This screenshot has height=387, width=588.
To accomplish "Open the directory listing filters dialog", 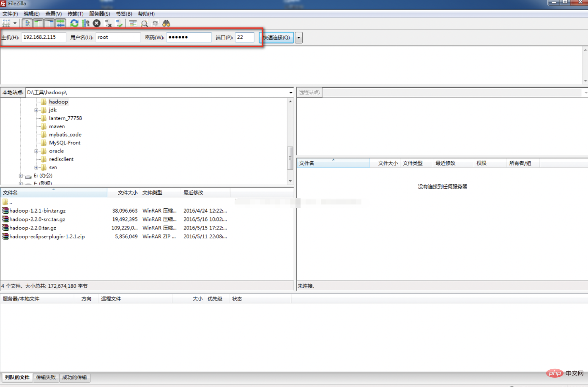I will click(x=133, y=23).
